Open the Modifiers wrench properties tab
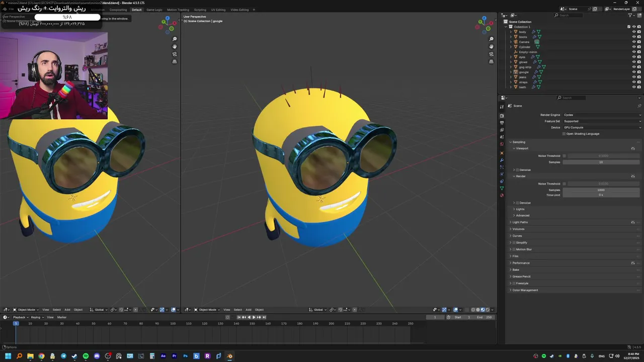The height and width of the screenshot is (362, 644). [502, 160]
